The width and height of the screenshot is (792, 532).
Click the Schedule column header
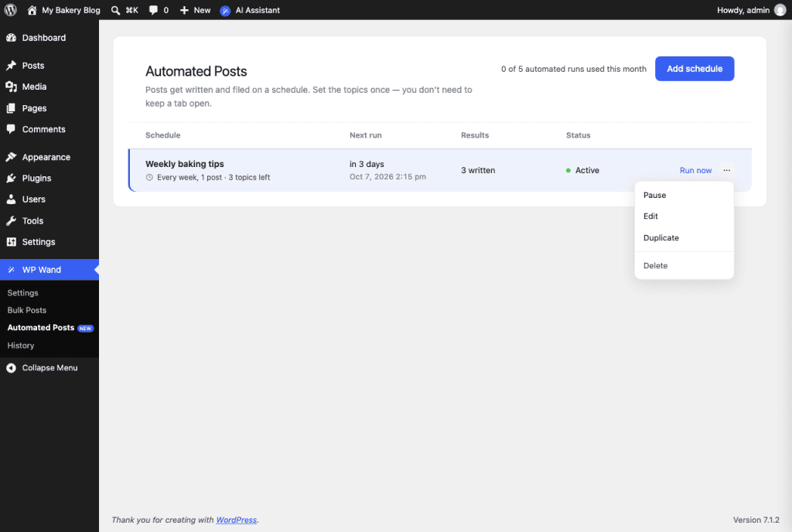point(162,135)
